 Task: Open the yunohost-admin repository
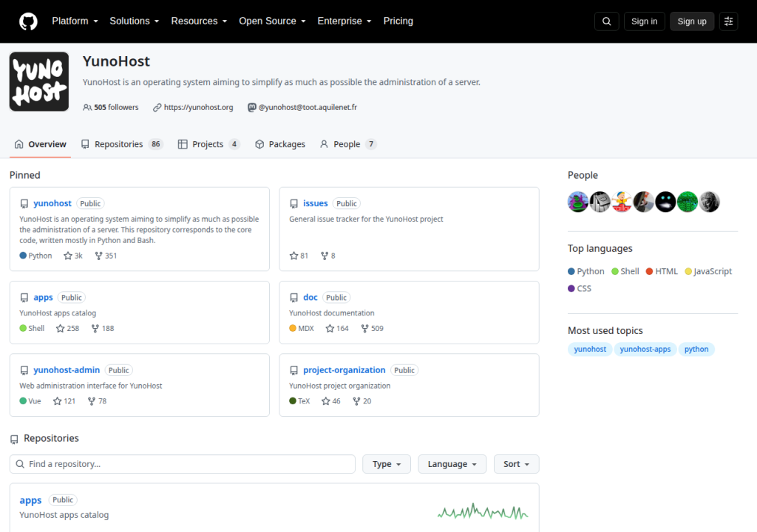coord(67,369)
